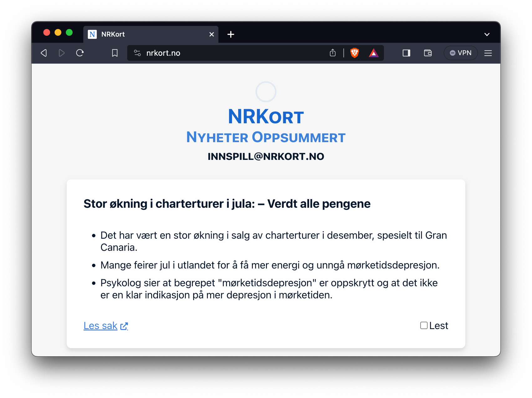Click the article headline about charterturer

pyautogui.click(x=227, y=204)
